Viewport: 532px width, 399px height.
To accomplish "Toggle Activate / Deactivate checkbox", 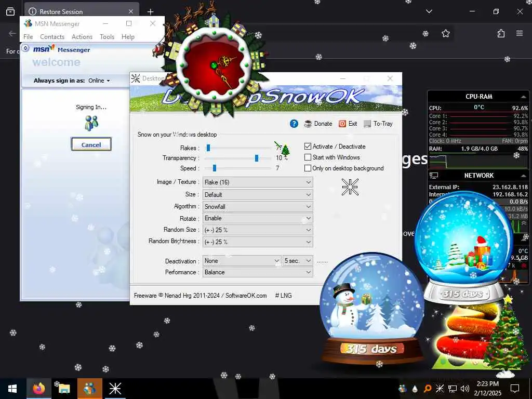I will pos(308,146).
